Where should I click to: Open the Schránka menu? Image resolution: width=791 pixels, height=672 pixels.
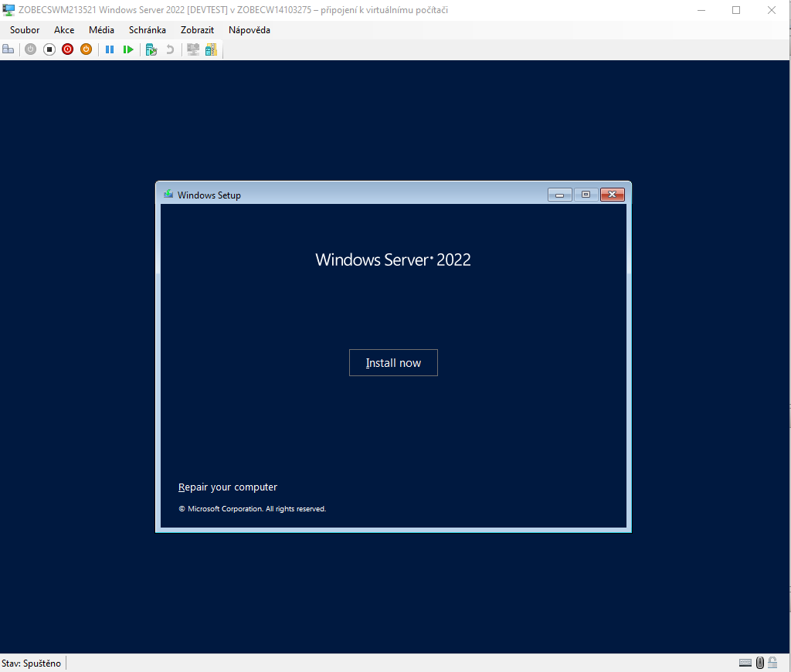coord(148,30)
